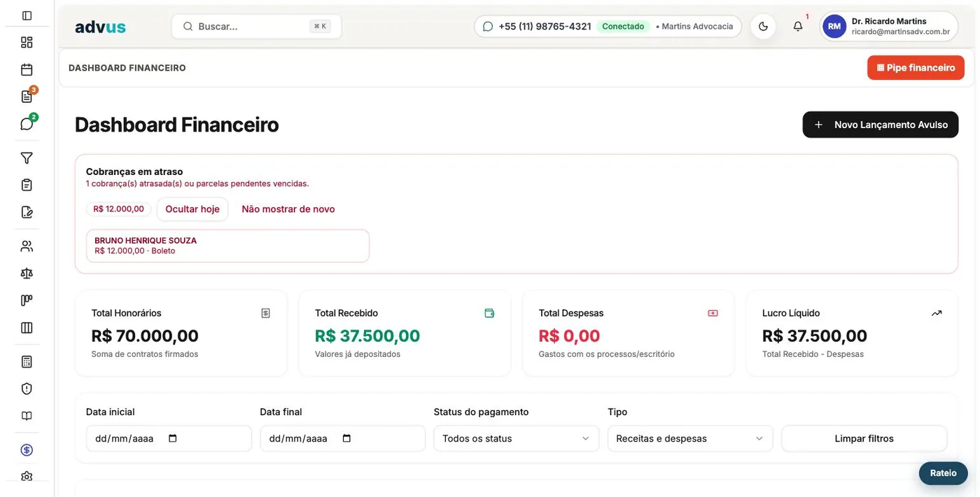980x497 pixels.
Task: Open the calendar icon in sidebar
Action: [x=27, y=69]
